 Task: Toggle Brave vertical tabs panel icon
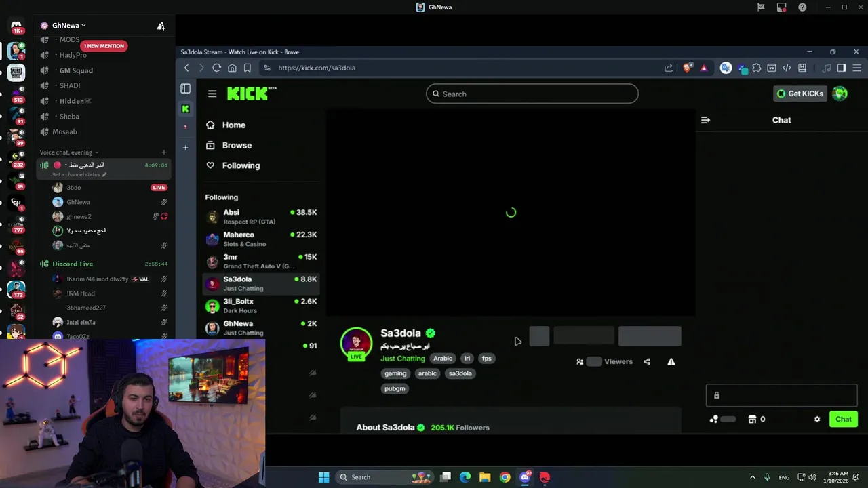(185, 88)
